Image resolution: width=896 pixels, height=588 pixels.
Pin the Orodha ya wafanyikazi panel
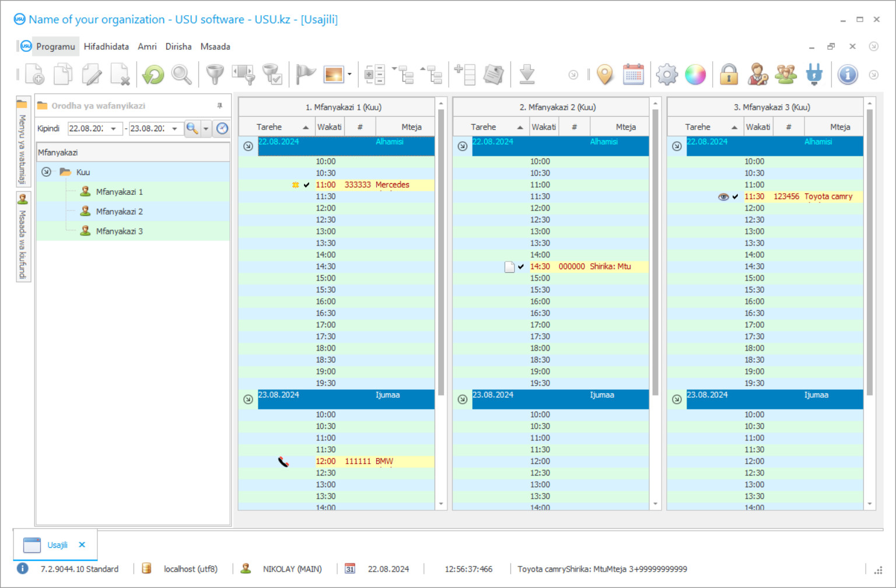(x=220, y=106)
